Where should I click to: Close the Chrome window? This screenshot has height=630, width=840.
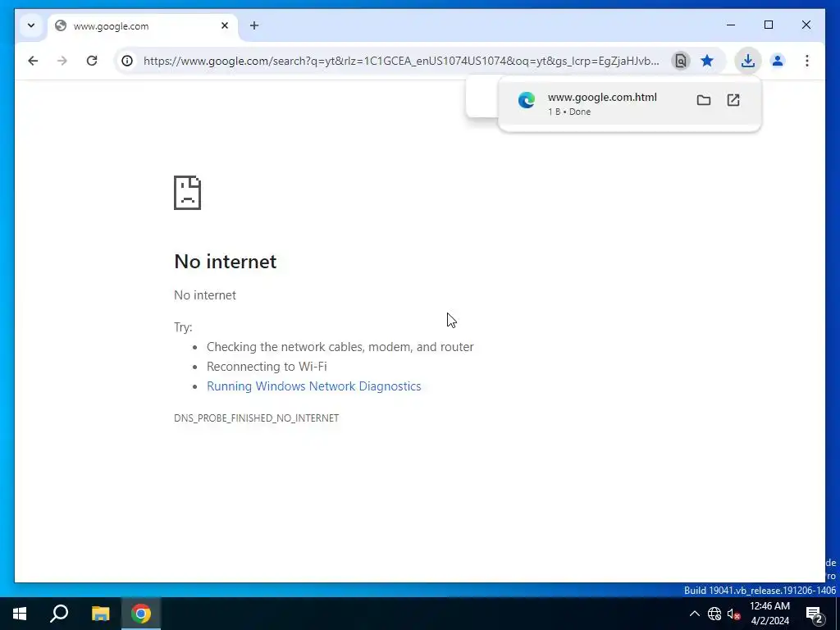(x=806, y=25)
